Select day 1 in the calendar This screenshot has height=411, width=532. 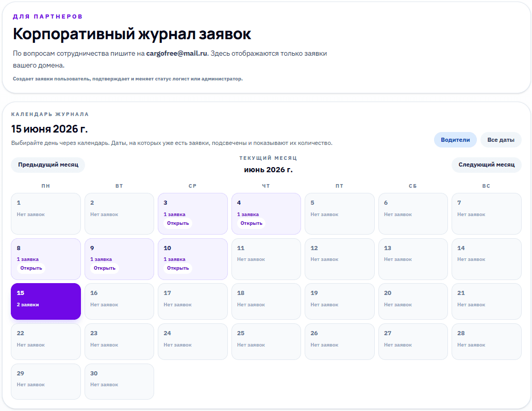pyautogui.click(x=46, y=214)
